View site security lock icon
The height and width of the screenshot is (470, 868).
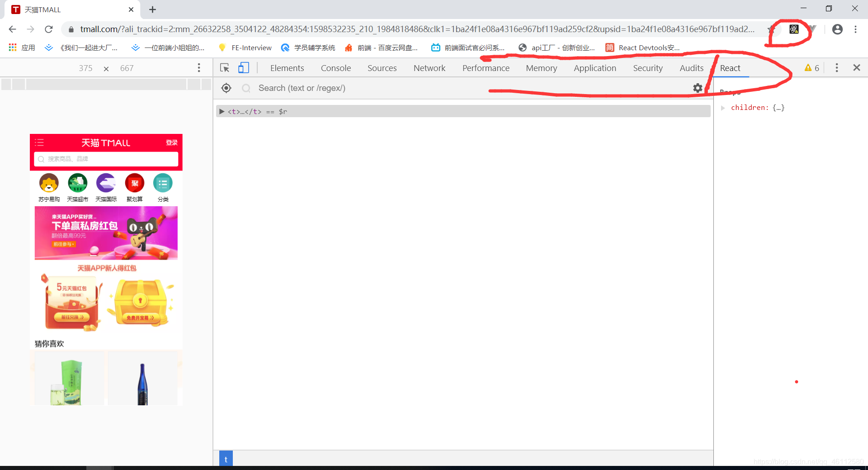[71, 29]
